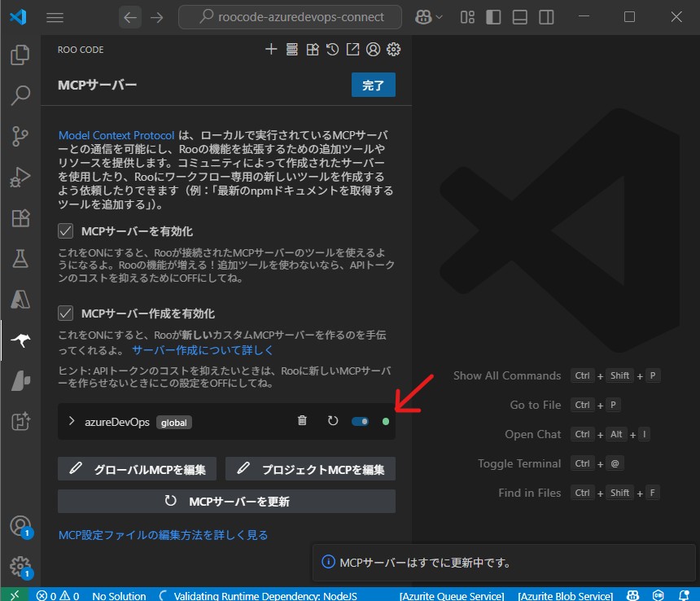Disable the azureDevOps server toggle switch
The image size is (700, 601).
tap(361, 422)
